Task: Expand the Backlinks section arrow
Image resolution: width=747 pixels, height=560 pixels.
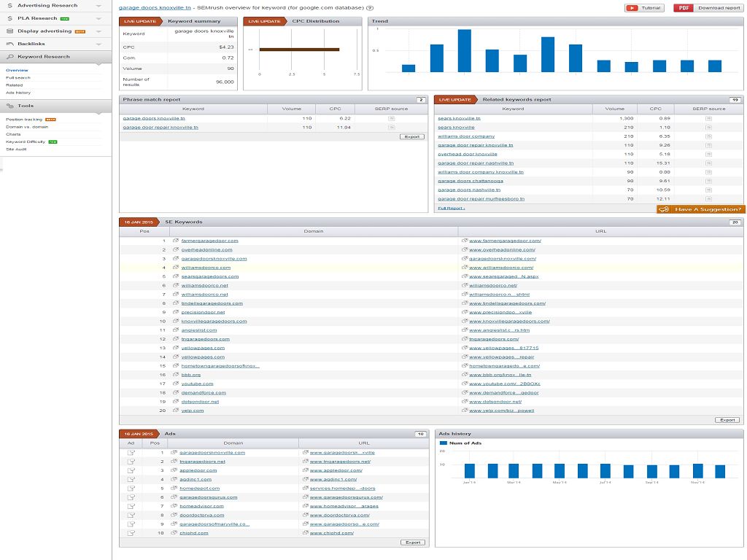Action: 98,44
